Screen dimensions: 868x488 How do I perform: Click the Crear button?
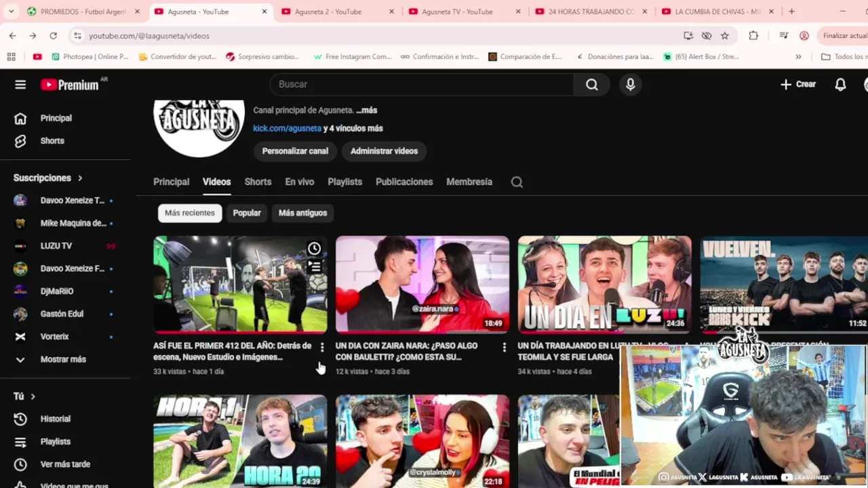click(x=798, y=84)
